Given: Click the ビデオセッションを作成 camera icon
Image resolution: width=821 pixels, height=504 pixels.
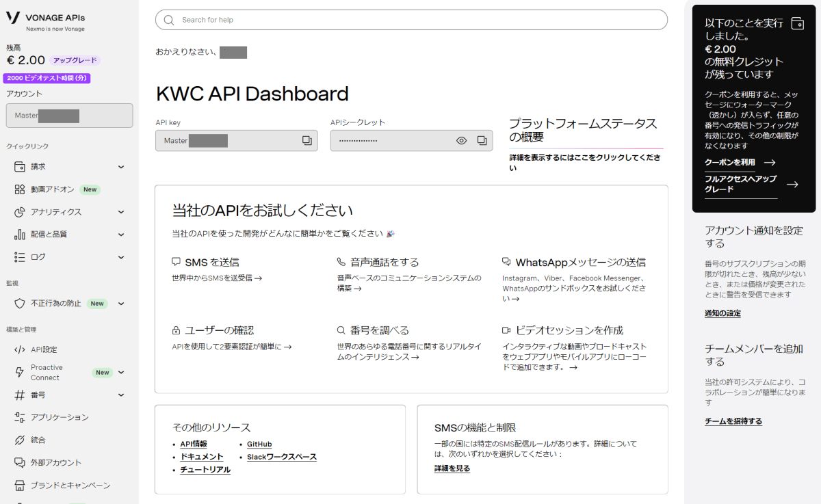Looking at the screenshot, I should 506,330.
